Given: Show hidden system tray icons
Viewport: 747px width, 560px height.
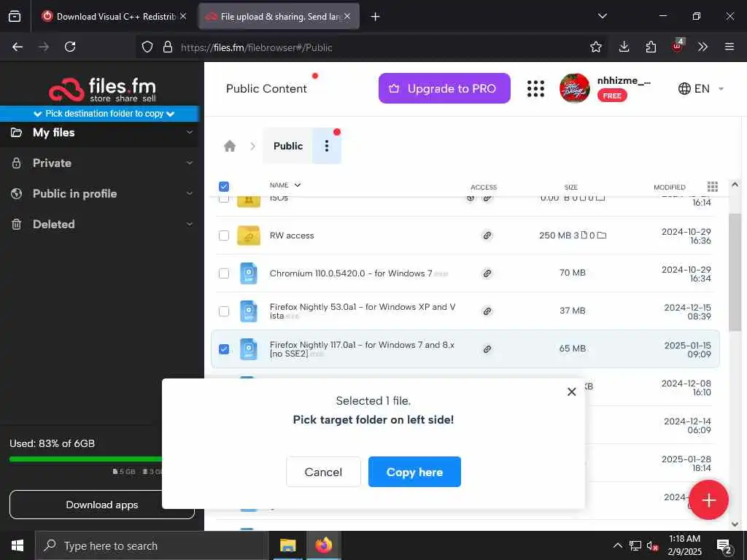Looking at the screenshot, I should point(617,545).
